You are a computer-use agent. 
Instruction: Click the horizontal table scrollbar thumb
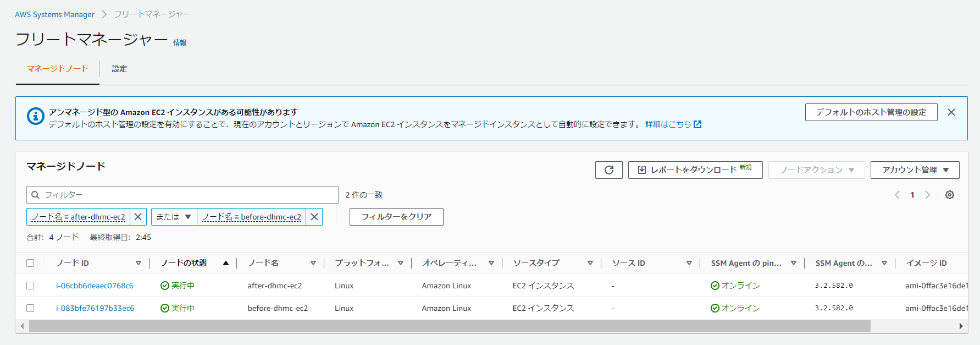click(x=450, y=326)
